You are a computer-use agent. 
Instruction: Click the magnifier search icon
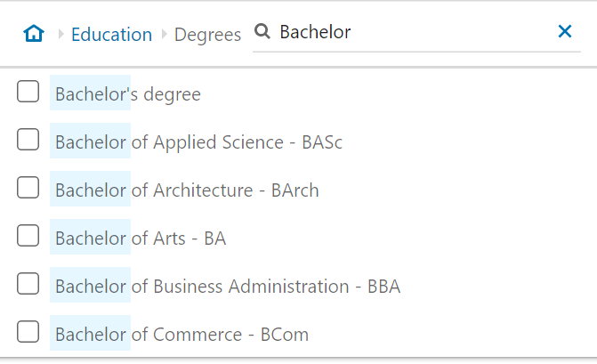pos(262,31)
